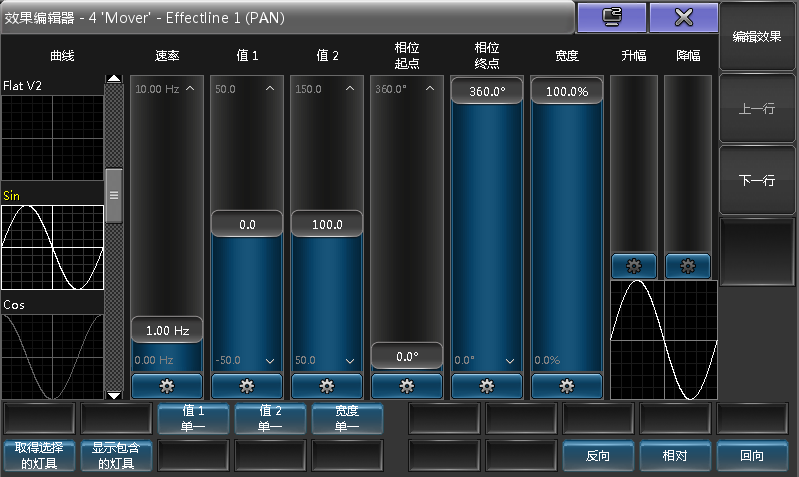The height and width of the screenshot is (477, 799).
Task: Click the 速率 fader handle at 1.00 Hz
Action: click(x=167, y=329)
